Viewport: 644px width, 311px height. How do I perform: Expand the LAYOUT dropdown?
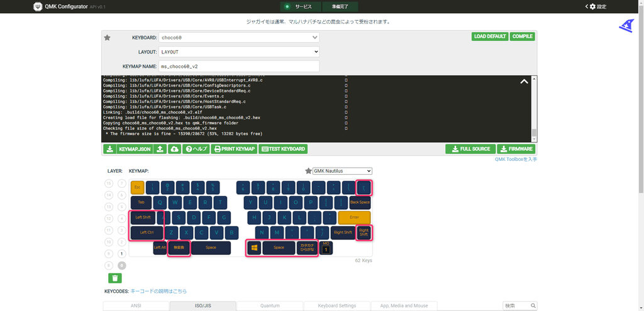point(238,52)
